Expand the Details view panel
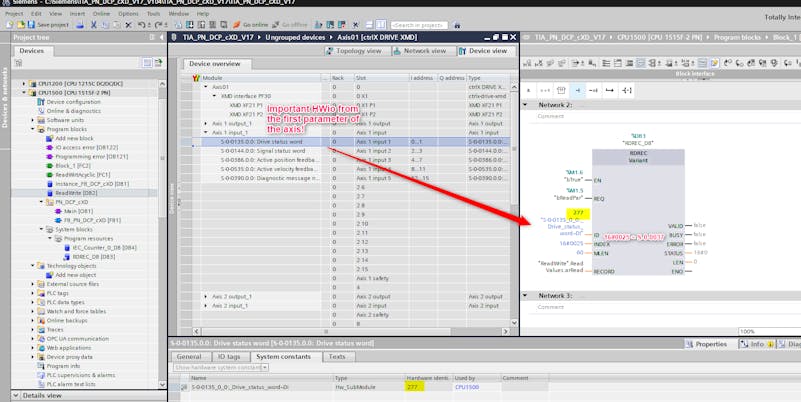 [15, 395]
